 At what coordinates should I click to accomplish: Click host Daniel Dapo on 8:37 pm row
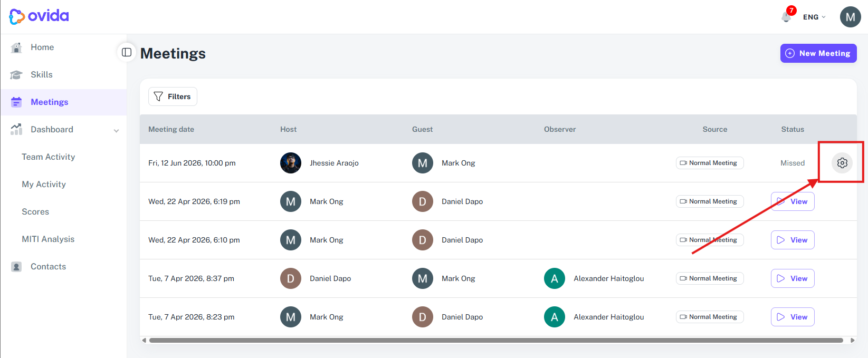pos(330,278)
